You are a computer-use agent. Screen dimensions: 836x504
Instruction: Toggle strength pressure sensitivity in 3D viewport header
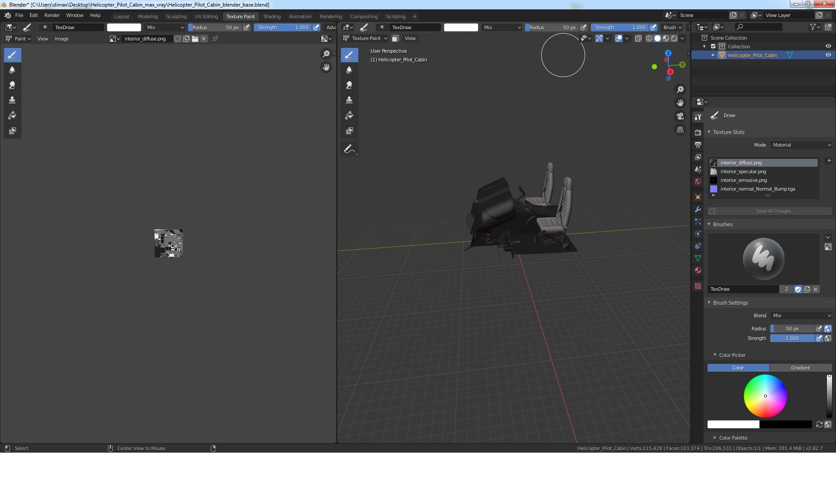click(x=653, y=27)
